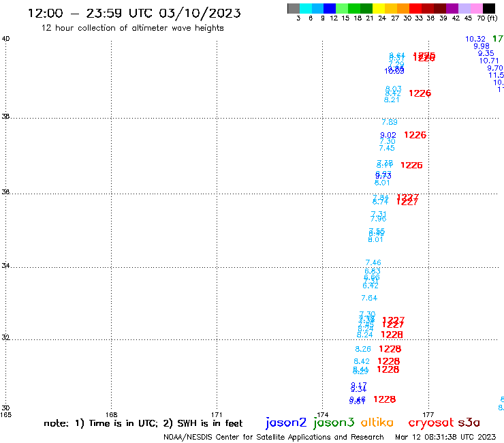The height and width of the screenshot is (443, 504).
Task: Click the wave height value 7.89
Action: pyautogui.click(x=390, y=122)
